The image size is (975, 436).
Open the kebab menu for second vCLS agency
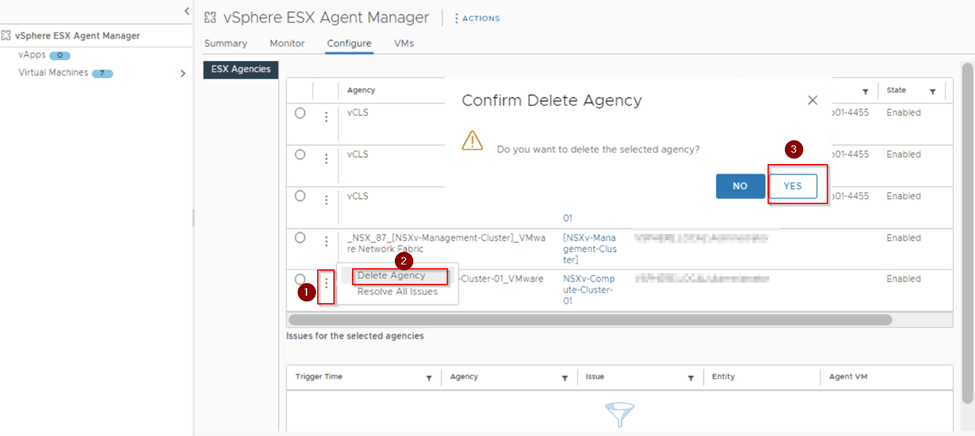point(326,158)
